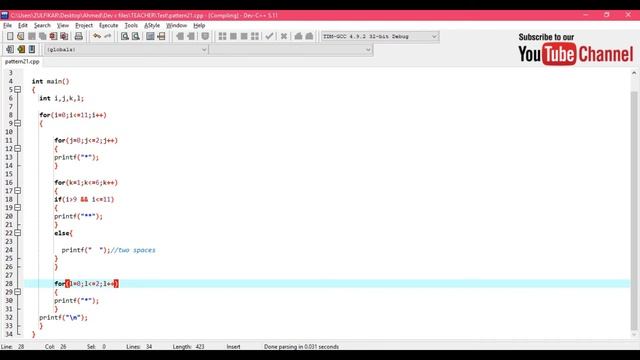640x360 pixels.
Task: Open the Tools menu
Action: (x=131, y=25)
